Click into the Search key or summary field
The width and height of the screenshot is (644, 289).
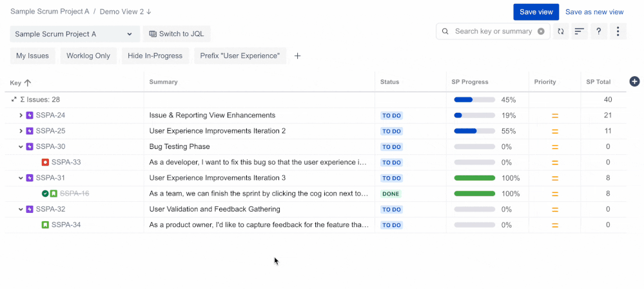click(x=493, y=31)
